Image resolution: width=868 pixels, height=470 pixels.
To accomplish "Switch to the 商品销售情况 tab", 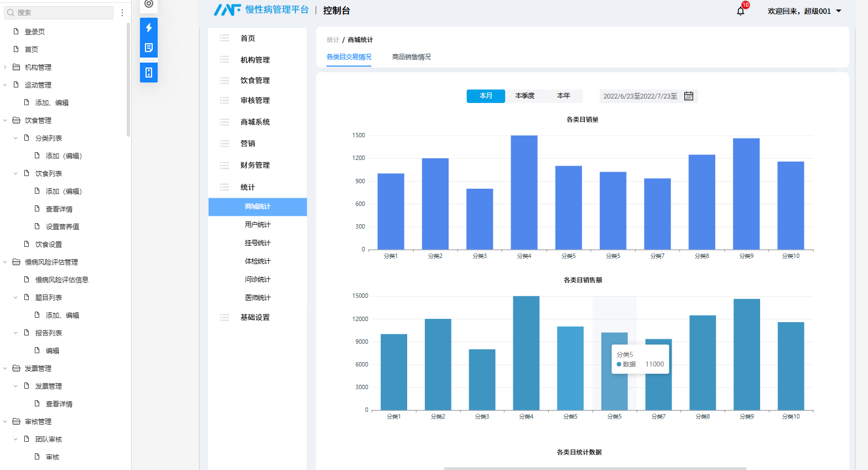I will pos(411,57).
